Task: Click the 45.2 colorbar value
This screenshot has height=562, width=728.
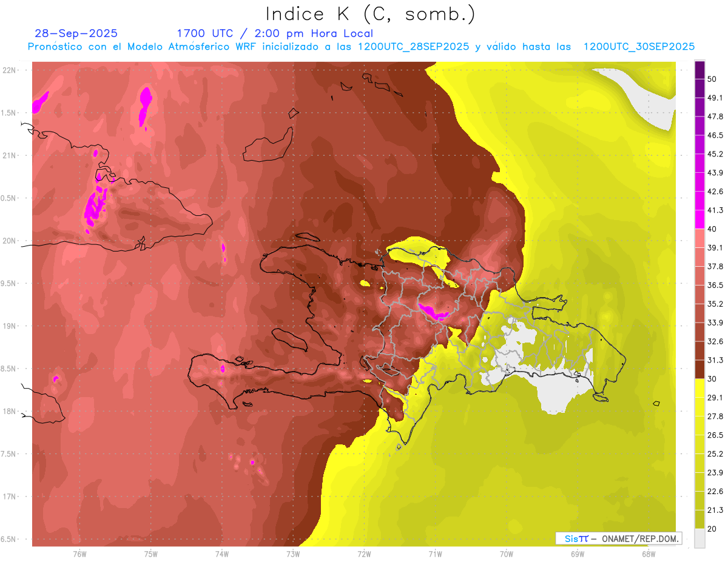Action: click(716, 154)
